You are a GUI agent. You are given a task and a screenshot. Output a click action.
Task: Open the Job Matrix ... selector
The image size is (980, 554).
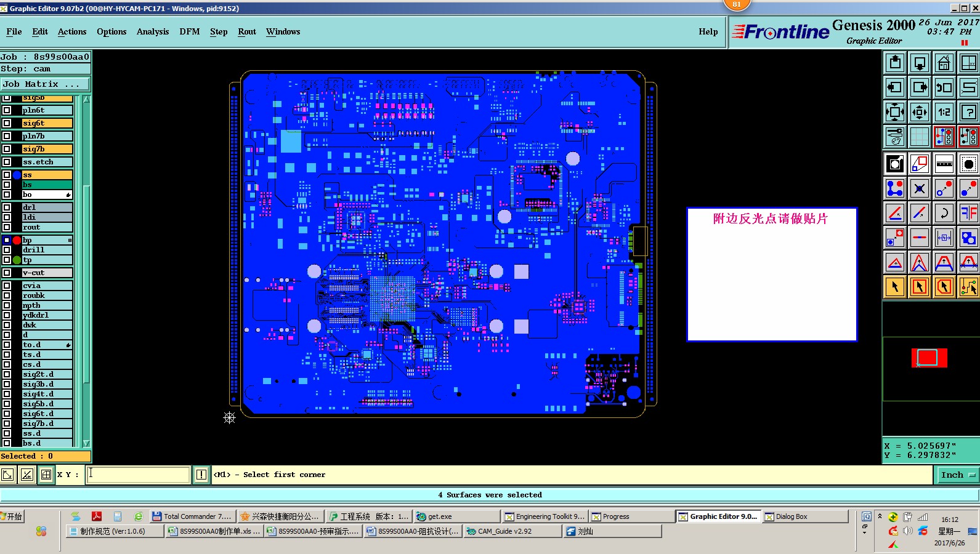(45, 84)
